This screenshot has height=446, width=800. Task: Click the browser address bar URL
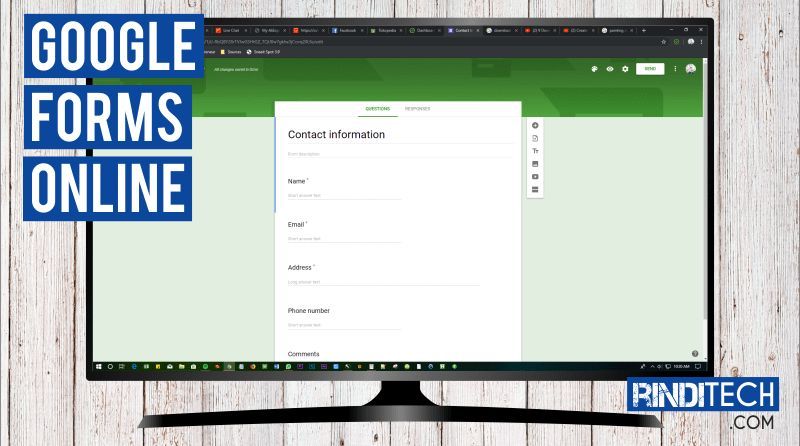pos(263,42)
